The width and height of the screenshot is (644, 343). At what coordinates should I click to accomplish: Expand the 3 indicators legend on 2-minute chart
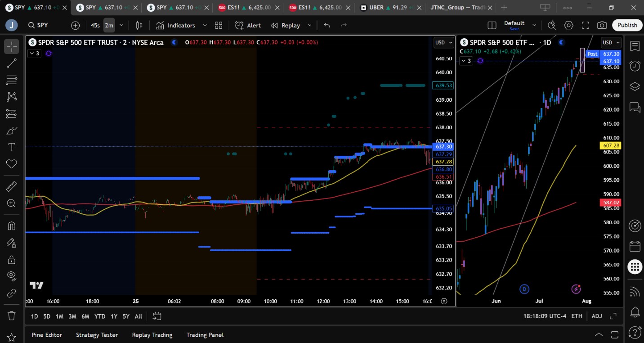pyautogui.click(x=35, y=54)
